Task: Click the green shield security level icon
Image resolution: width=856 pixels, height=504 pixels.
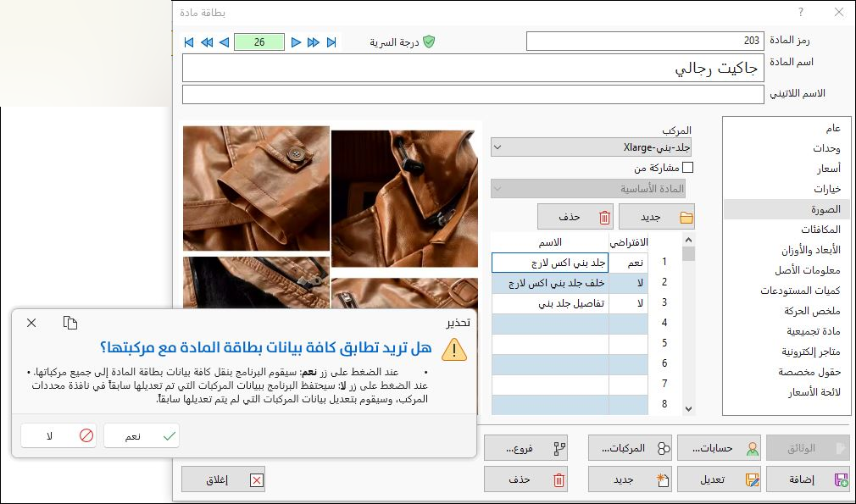Action: tap(429, 42)
